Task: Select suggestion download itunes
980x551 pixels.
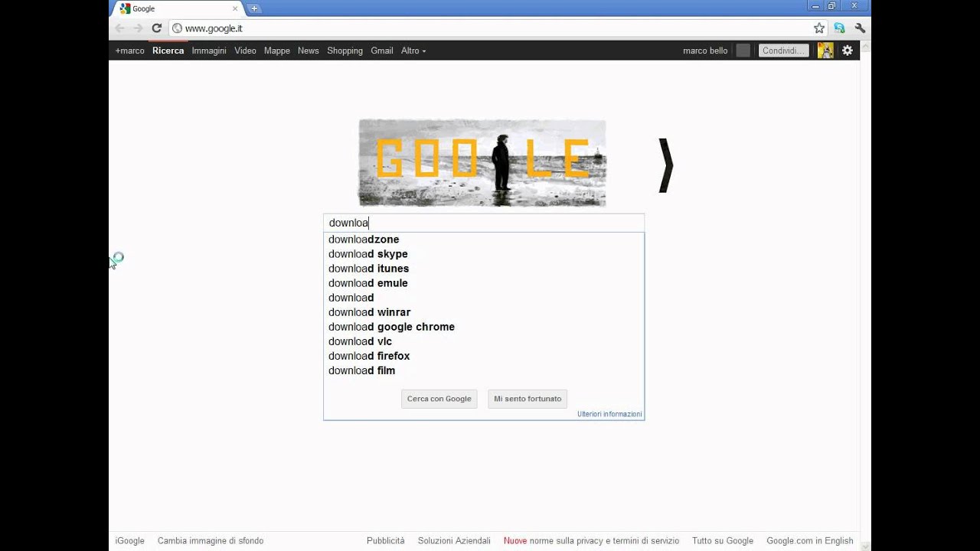Action: [x=484, y=269]
